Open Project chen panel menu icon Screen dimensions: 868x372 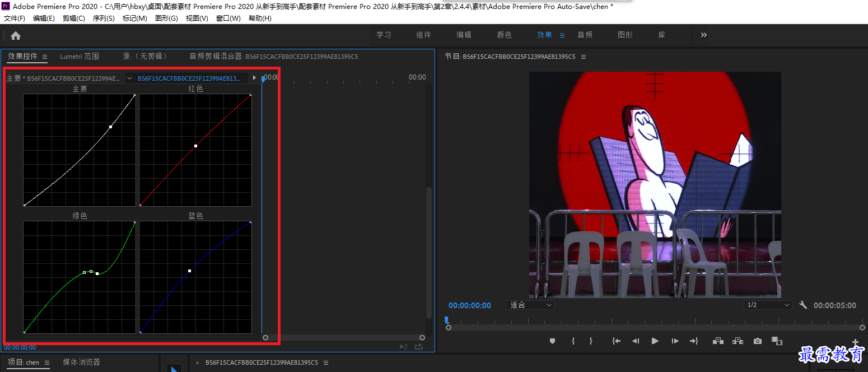pos(47,362)
